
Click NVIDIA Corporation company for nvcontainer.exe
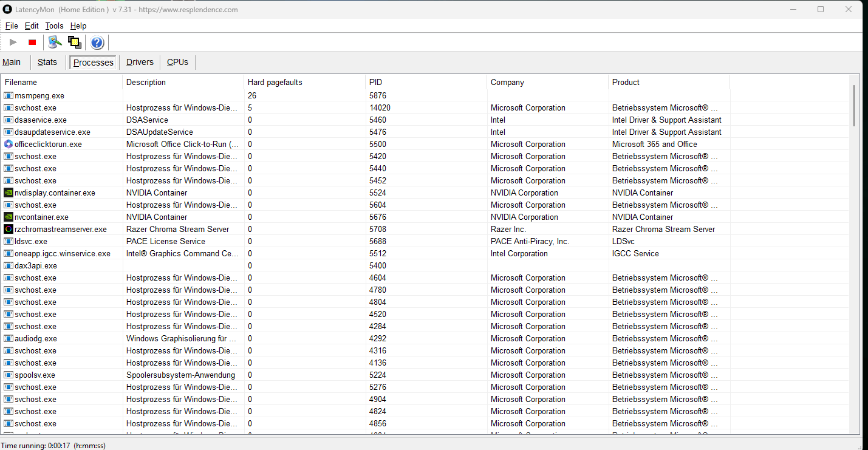(524, 217)
